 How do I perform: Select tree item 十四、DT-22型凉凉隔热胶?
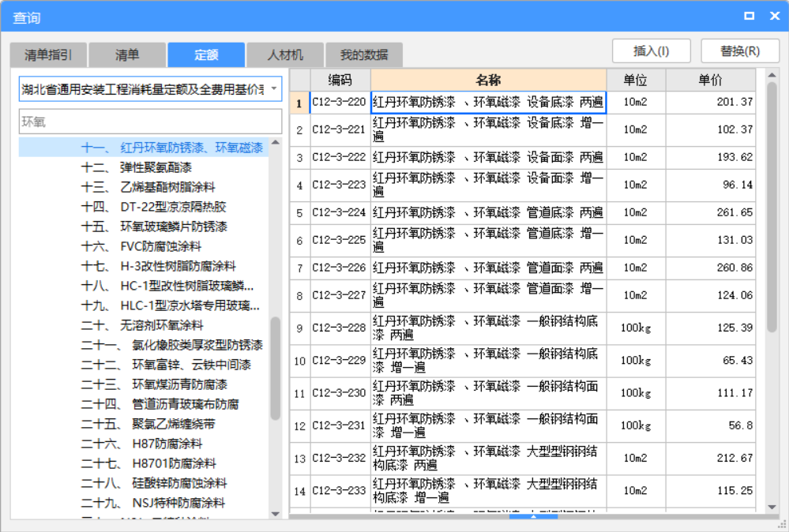click(153, 207)
